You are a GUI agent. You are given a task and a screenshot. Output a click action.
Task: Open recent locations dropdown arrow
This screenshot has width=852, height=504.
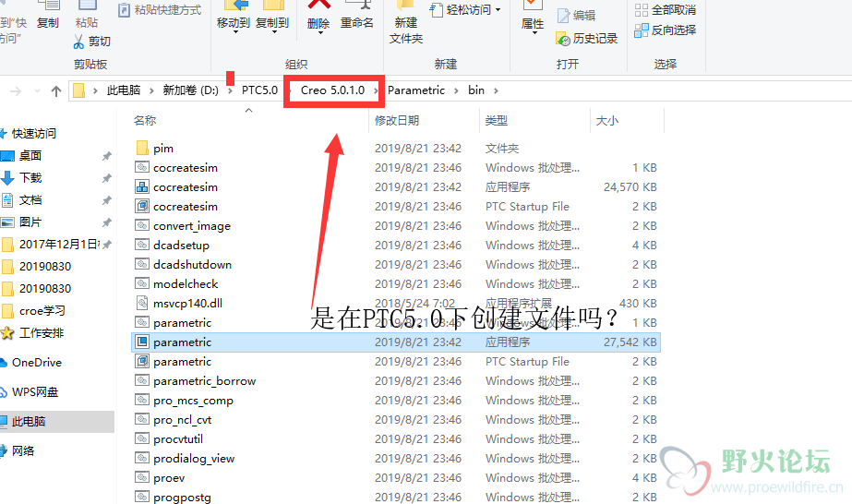pos(38,90)
